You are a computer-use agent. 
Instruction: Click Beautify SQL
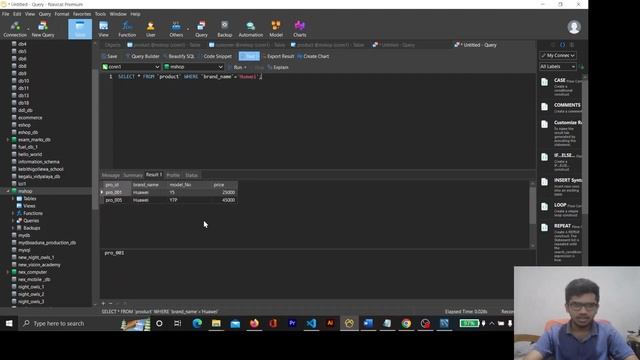[x=179, y=56]
